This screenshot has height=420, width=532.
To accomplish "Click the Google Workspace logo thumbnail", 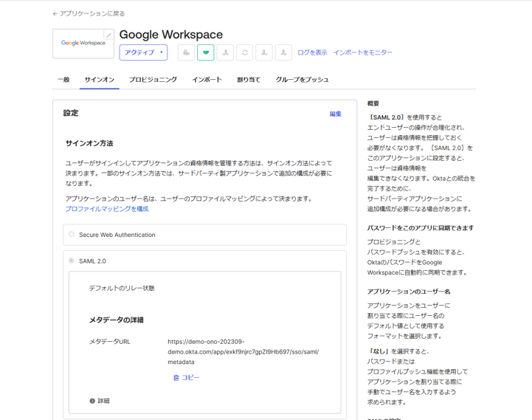I will coord(83,44).
